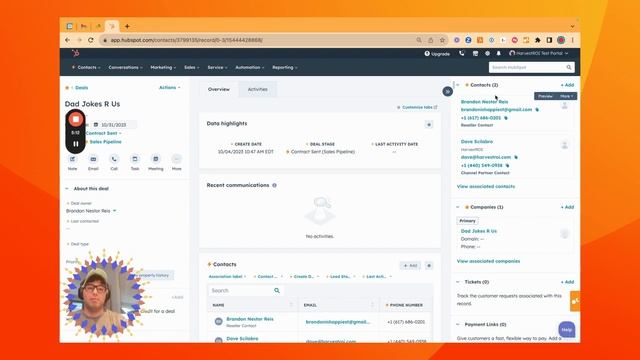
Task: Open the Contacts card settings gear
Action: [x=429, y=266]
